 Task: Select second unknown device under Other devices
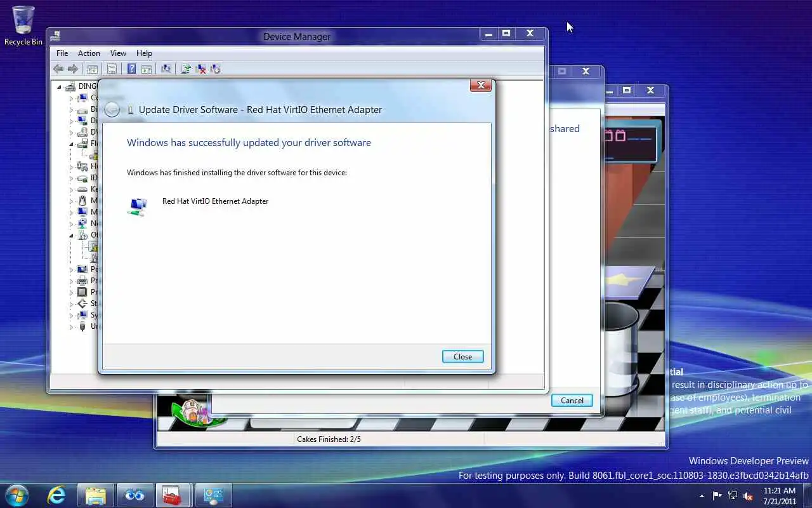point(94,258)
